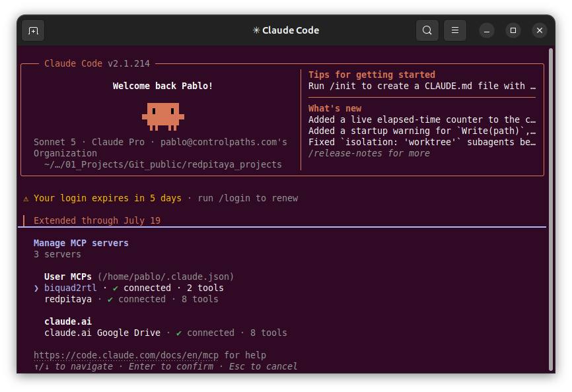This screenshot has height=392, width=572.
Task: Click the "8 tools" count for Google Drive
Action: (x=268, y=333)
